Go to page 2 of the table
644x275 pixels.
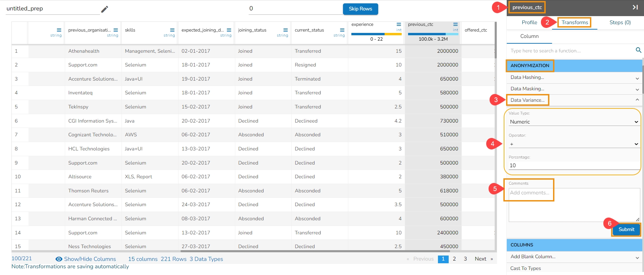454,259
